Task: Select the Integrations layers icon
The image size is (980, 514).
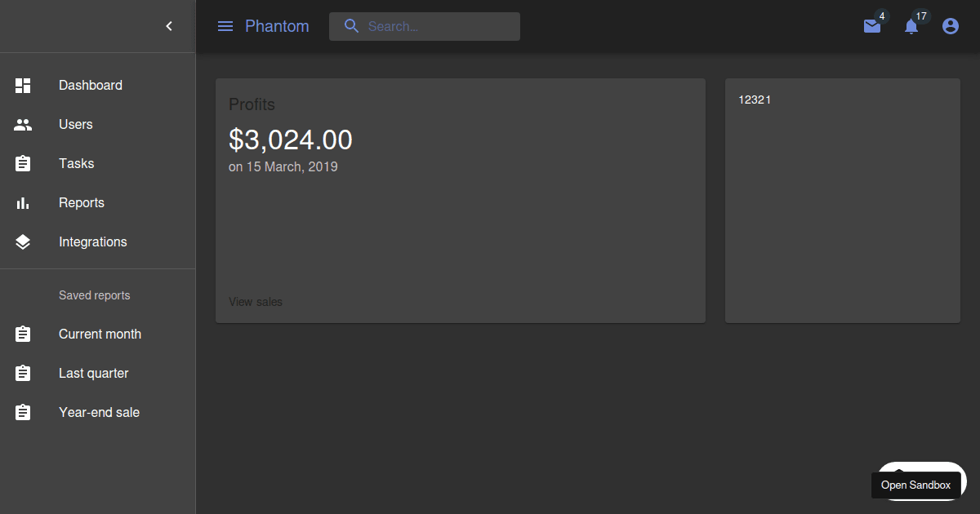Action: coord(22,241)
